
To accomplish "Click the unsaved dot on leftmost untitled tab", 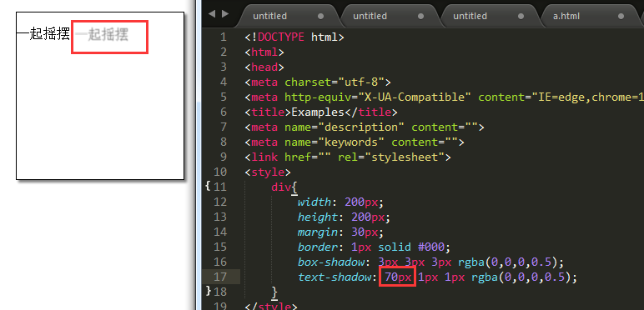I will point(321,17).
